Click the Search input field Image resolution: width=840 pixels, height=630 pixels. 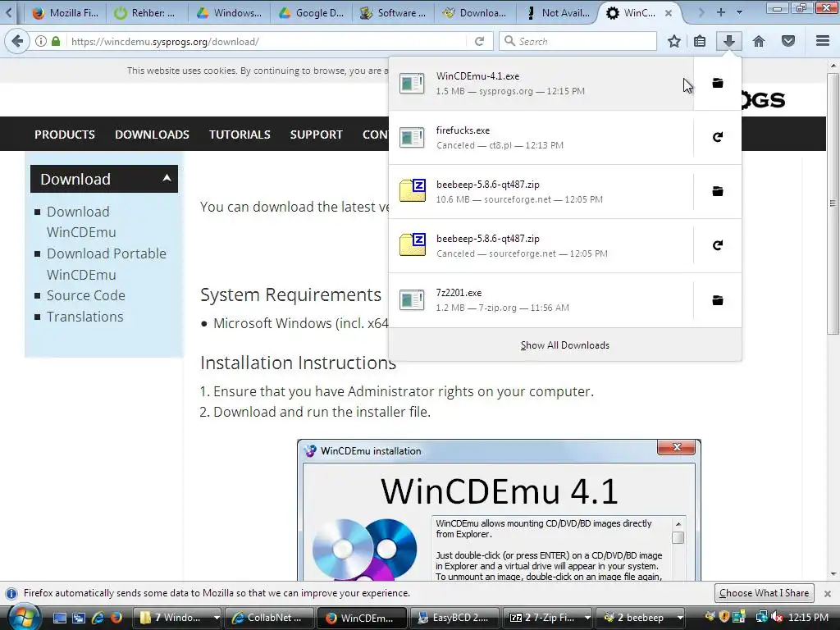pyautogui.click(x=577, y=41)
